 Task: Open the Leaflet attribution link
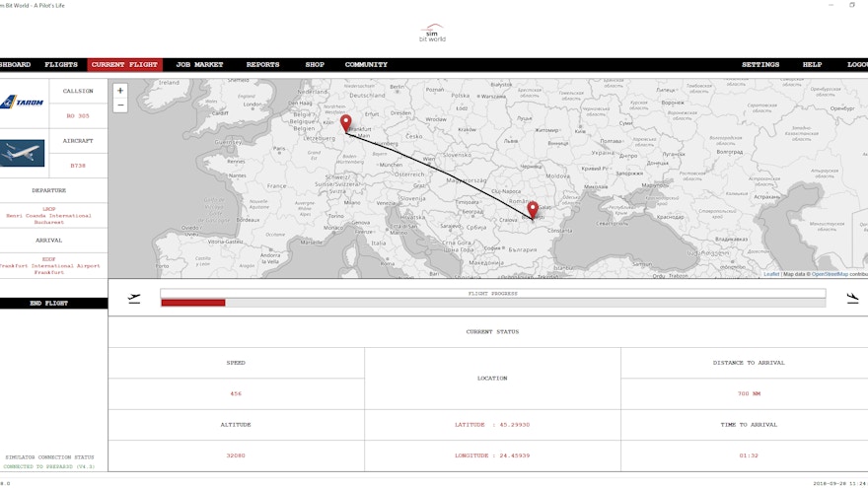771,274
